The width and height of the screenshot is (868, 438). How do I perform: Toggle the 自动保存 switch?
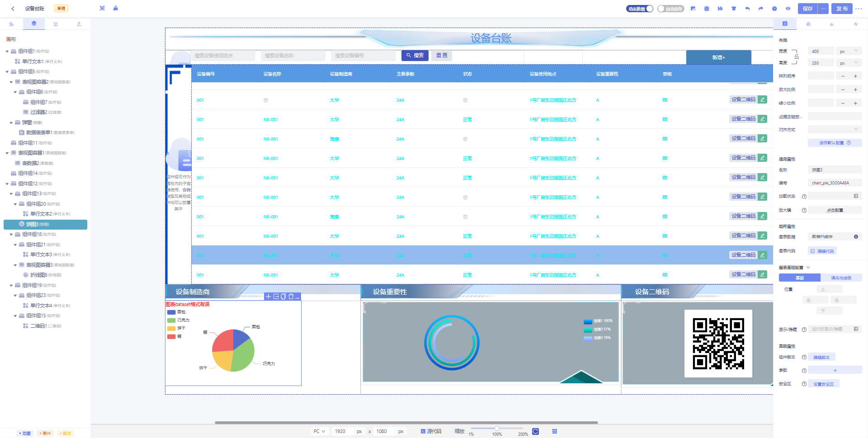click(x=671, y=9)
